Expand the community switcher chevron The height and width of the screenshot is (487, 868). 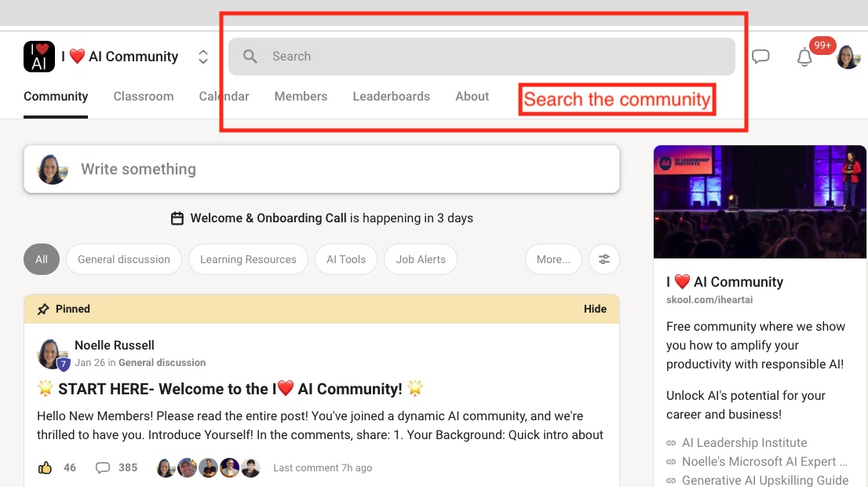(x=202, y=57)
